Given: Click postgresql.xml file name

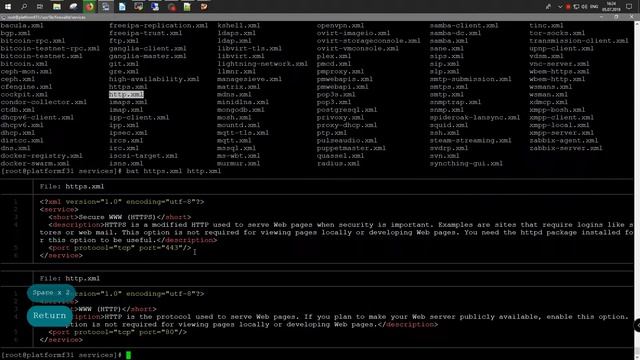Looking at the screenshot, I should [347, 110].
